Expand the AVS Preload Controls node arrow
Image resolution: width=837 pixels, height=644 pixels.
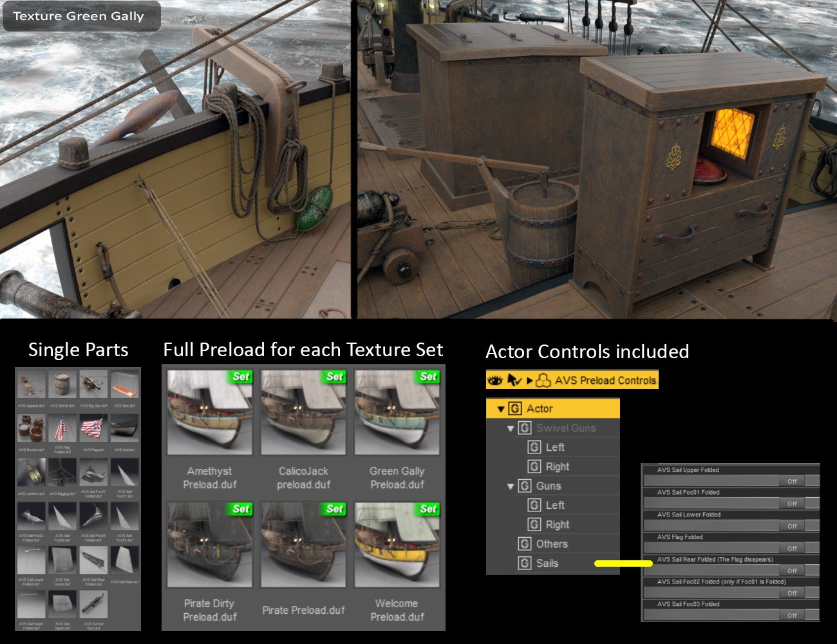pos(529,381)
